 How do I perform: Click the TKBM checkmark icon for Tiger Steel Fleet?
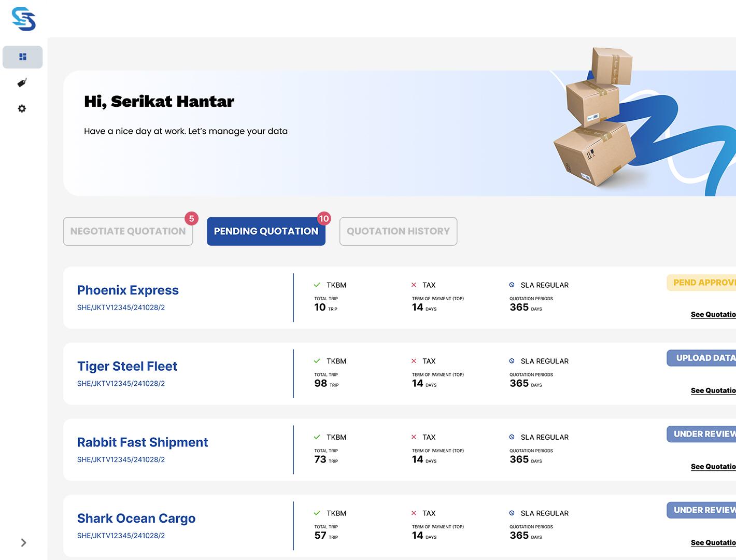[317, 361]
